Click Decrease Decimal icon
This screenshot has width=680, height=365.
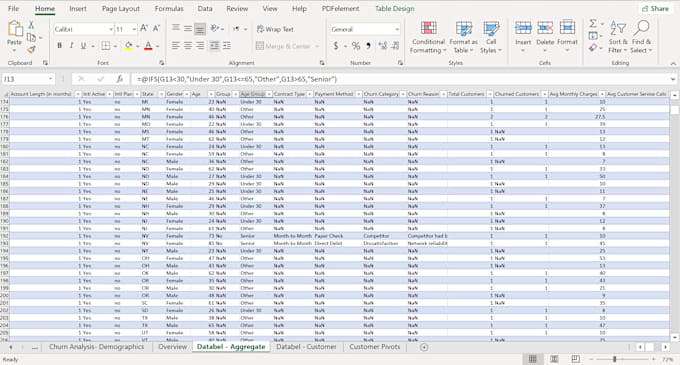395,46
